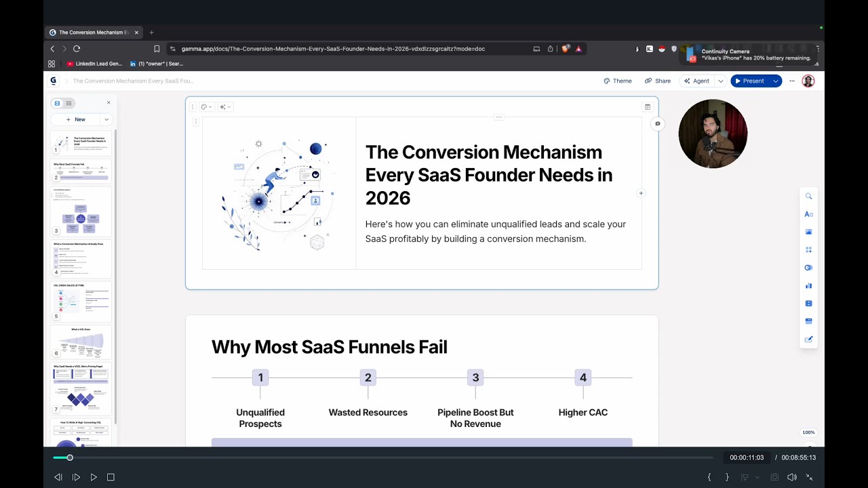Screen dimensions: 868x488
Task: Open video embed tool in right toolbar
Action: pos(808,303)
